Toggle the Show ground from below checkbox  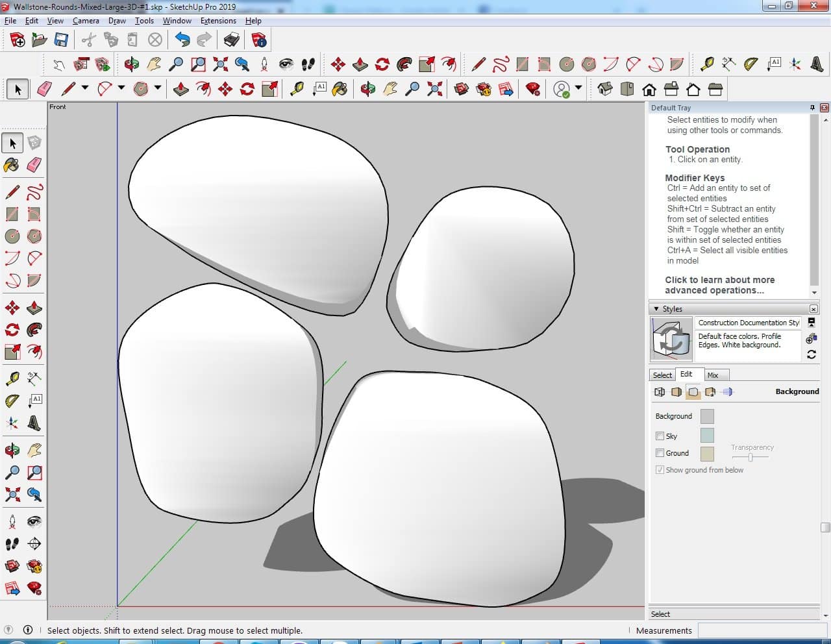click(660, 470)
